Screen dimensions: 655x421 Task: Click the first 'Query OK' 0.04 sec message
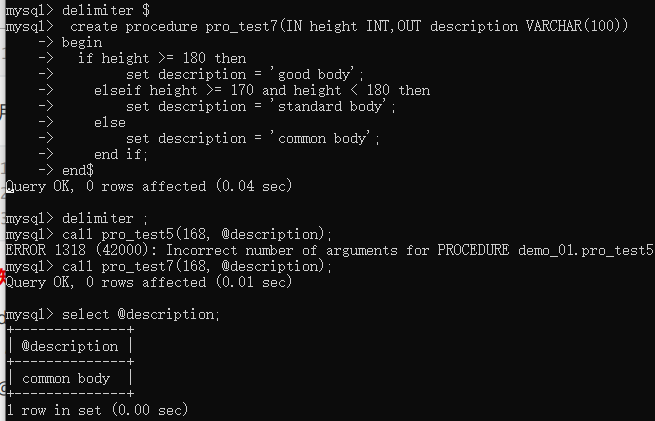[149, 186]
